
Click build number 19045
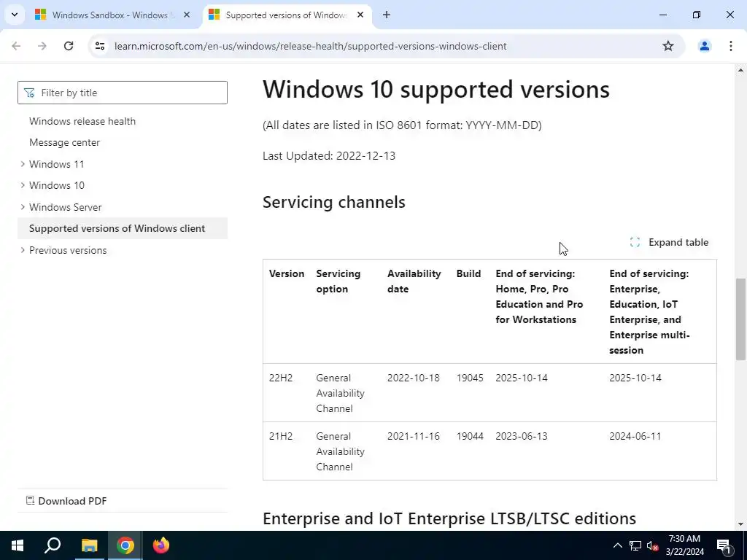coord(470,378)
